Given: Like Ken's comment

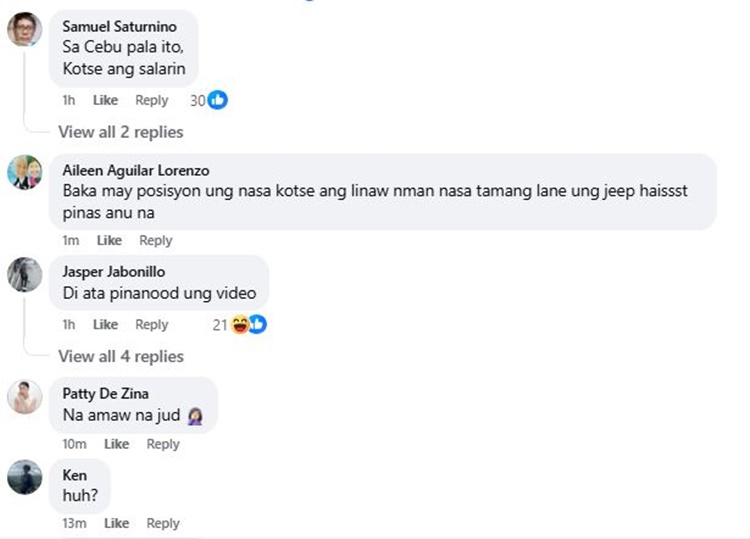Looking at the screenshot, I should [117, 523].
